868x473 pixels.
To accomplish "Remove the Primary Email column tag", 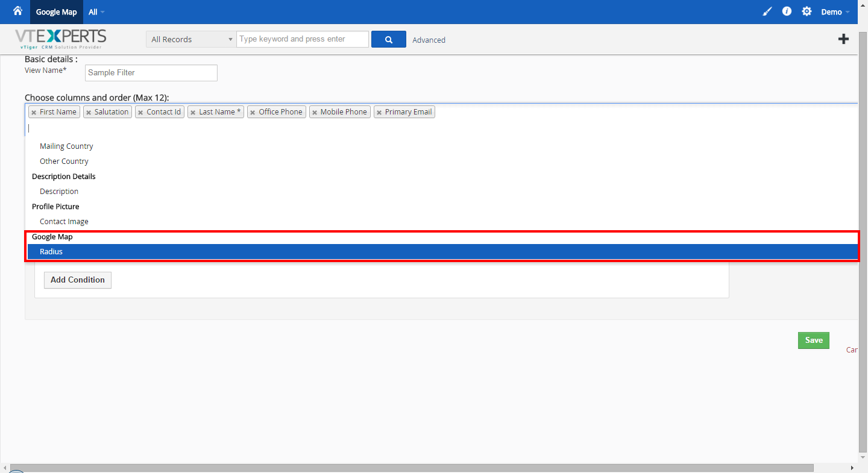I will click(x=379, y=113).
